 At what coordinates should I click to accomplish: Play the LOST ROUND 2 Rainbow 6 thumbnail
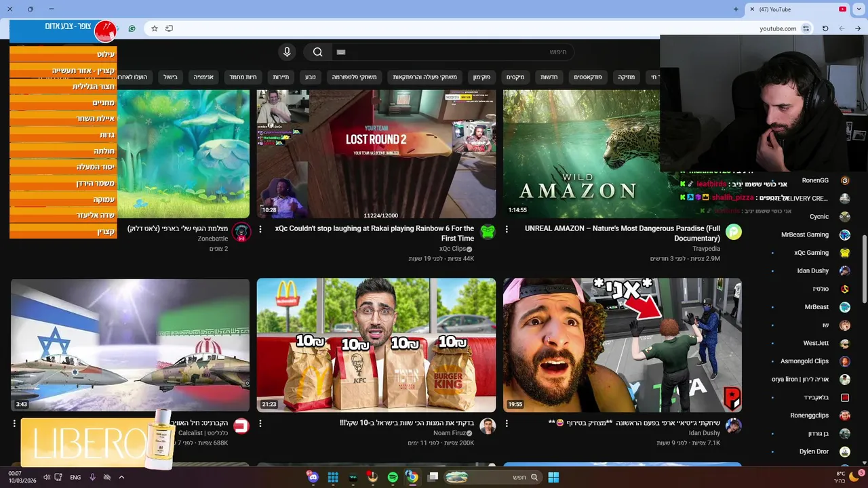(x=376, y=154)
